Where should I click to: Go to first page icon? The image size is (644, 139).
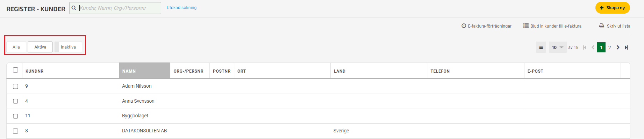(585, 47)
